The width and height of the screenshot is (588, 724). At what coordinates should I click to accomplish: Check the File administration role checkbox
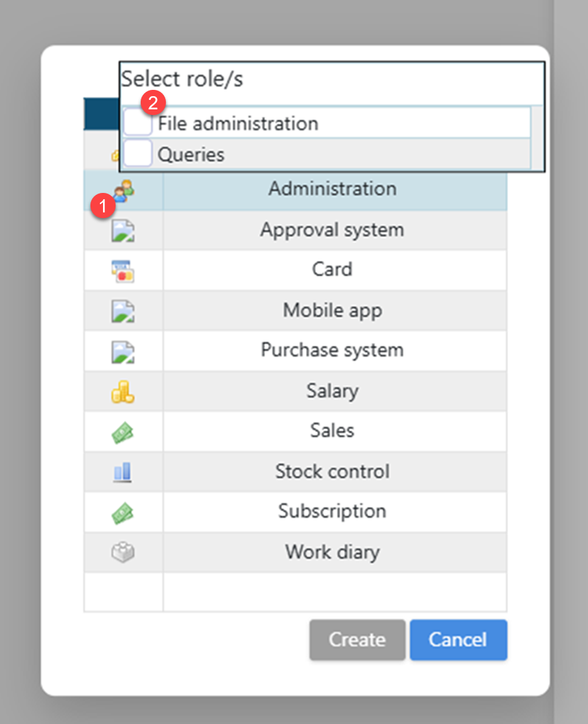pyautogui.click(x=138, y=123)
